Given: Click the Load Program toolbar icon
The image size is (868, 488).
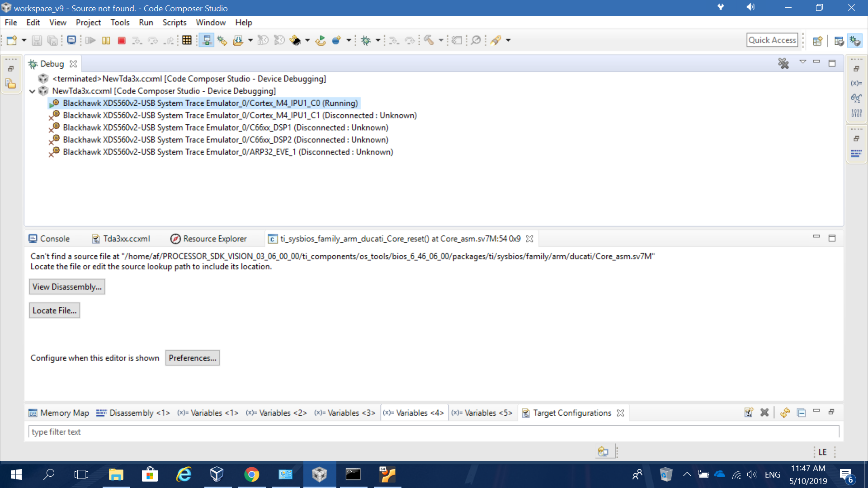Looking at the screenshot, I should 238,40.
